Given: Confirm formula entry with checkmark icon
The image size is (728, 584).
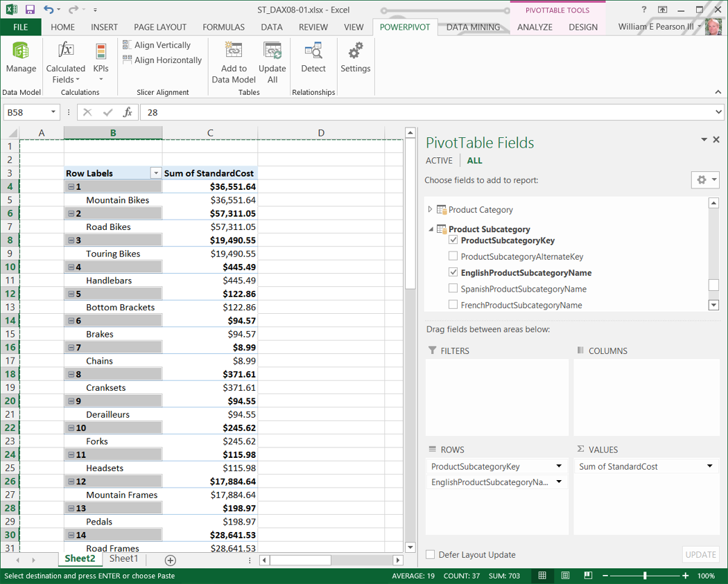Looking at the screenshot, I should tap(107, 112).
